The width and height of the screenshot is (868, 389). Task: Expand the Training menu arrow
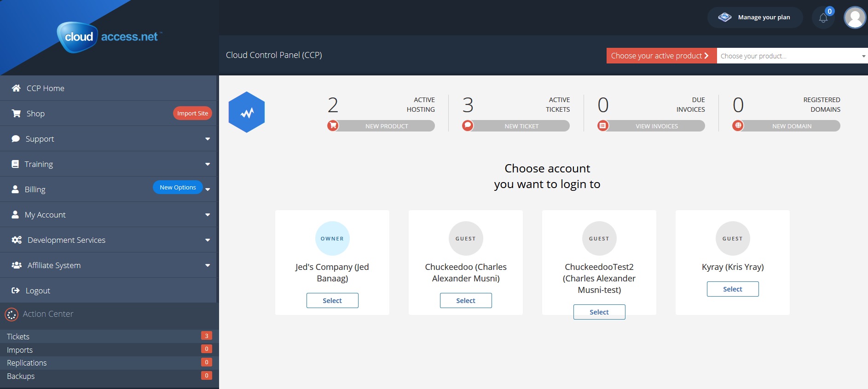208,164
